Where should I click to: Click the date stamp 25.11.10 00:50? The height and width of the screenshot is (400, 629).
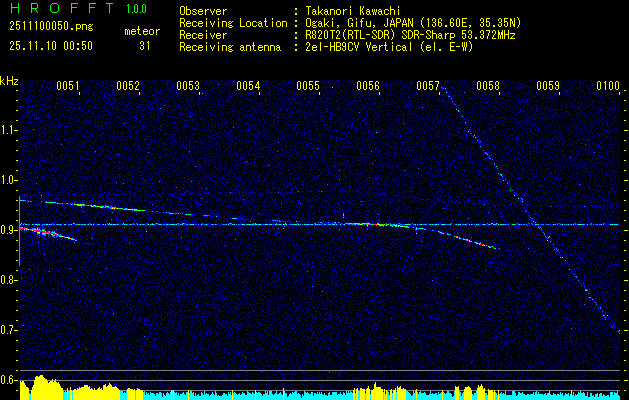(x=51, y=46)
